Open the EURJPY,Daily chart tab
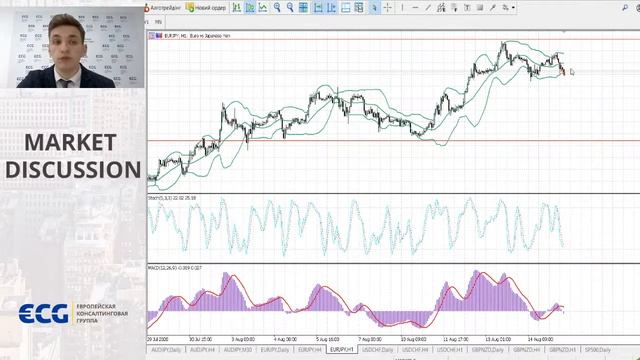Viewport: 640px width, 360px height. 275,350
